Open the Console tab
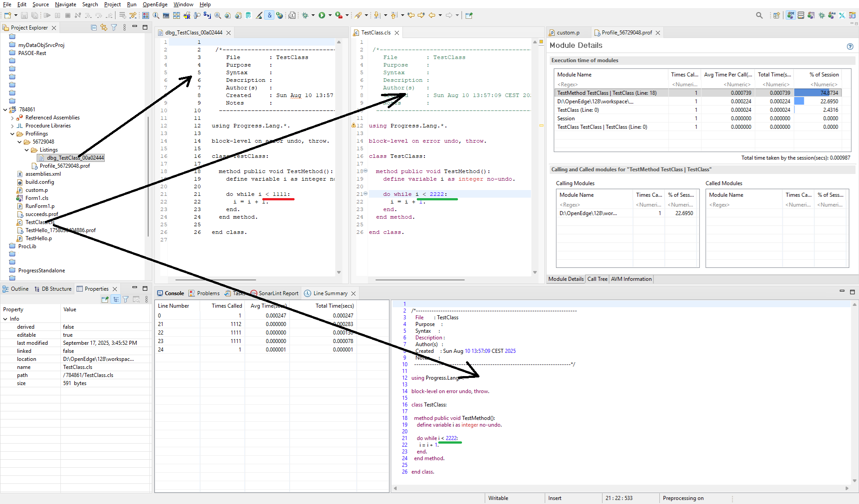859x504 pixels. coord(171,293)
